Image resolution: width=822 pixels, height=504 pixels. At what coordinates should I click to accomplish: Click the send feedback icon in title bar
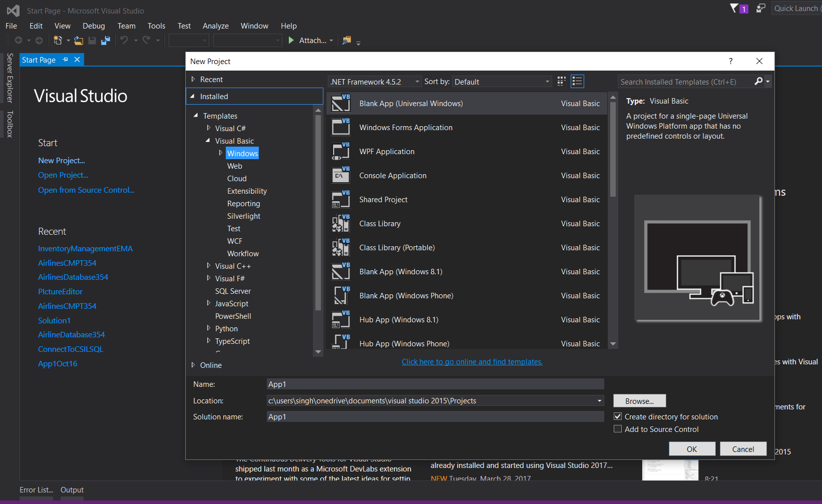[x=761, y=8]
